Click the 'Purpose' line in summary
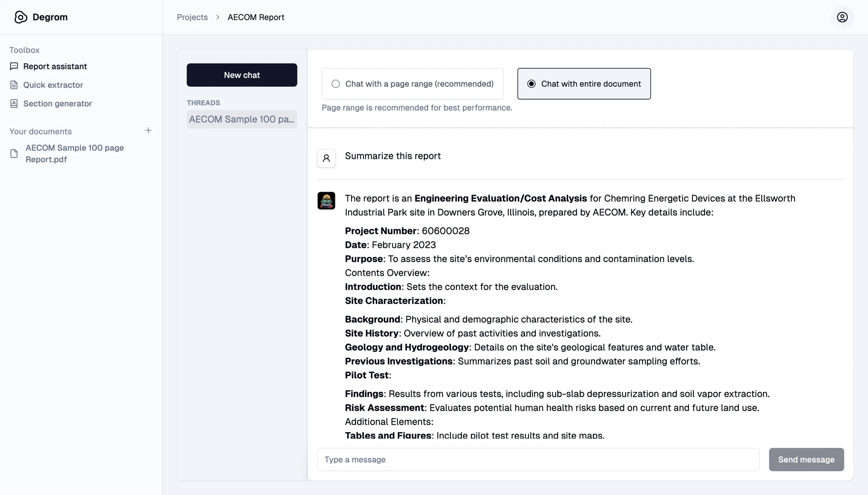The height and width of the screenshot is (495, 868). 520,259
